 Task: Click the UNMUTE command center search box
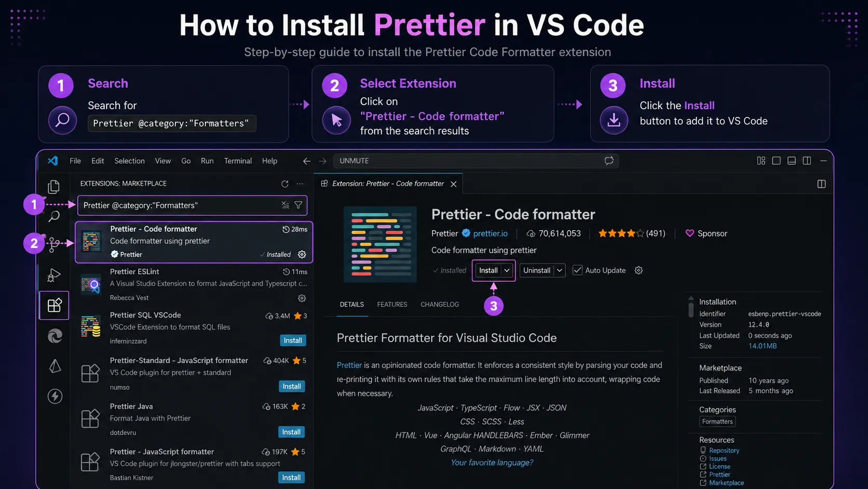476,161
